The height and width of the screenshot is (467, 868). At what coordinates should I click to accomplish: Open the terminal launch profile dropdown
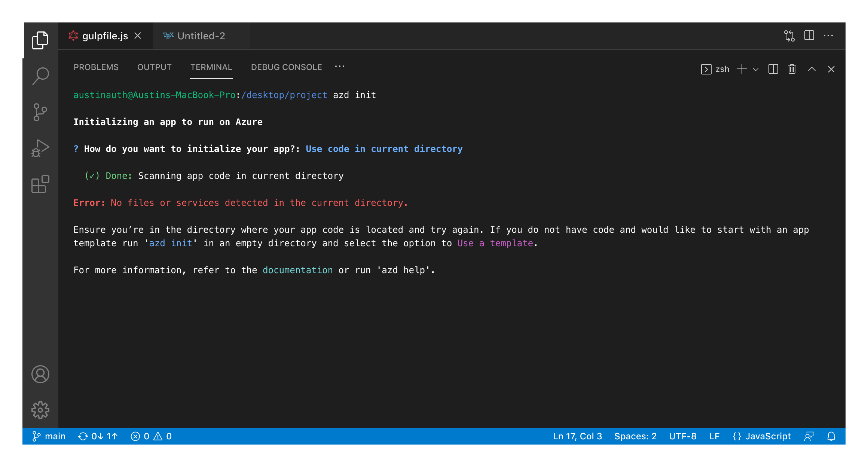756,70
